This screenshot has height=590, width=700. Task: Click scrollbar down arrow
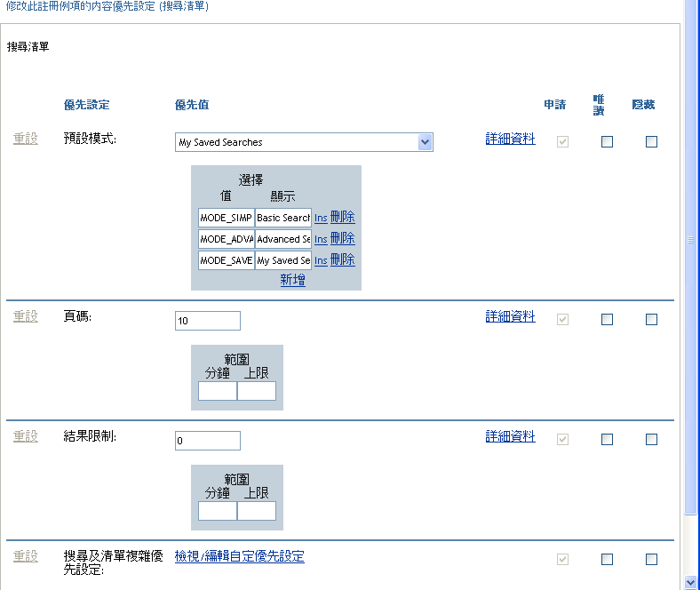(x=690, y=582)
